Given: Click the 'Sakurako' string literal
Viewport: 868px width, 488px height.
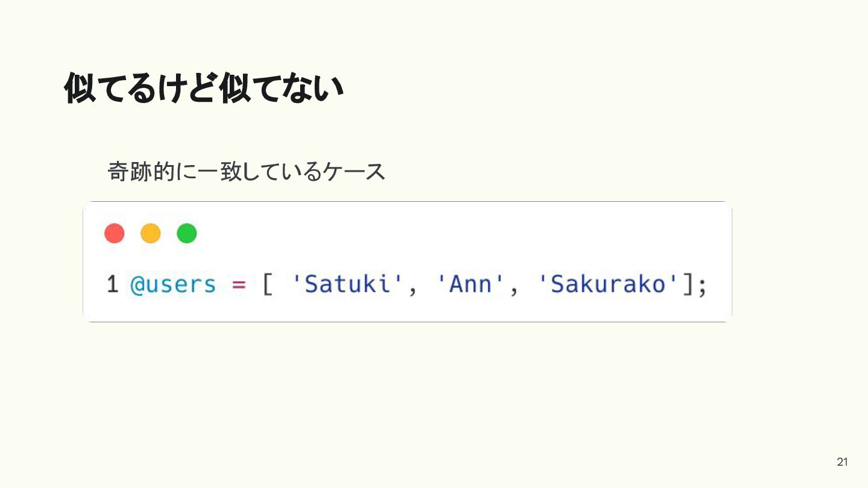Looking at the screenshot, I should 609,284.
